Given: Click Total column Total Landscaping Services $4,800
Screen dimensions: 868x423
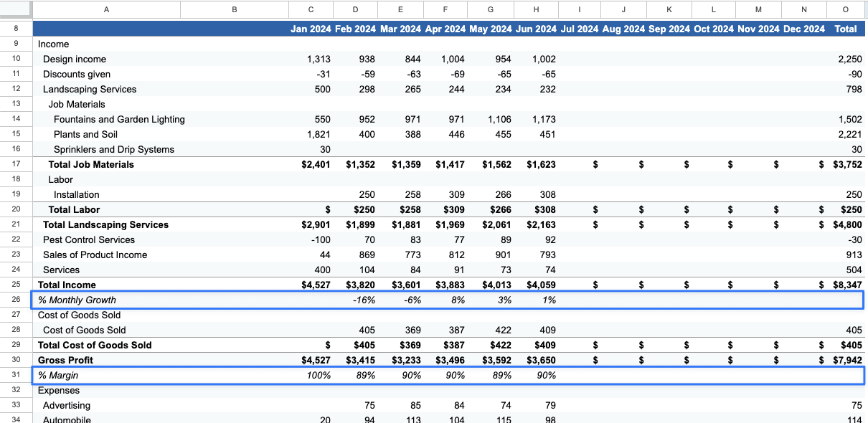Looking at the screenshot, I should (x=848, y=224).
